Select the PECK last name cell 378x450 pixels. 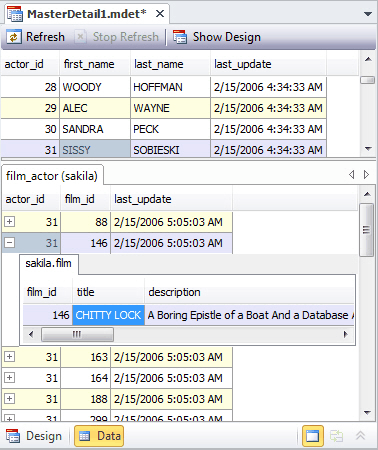(x=170, y=129)
